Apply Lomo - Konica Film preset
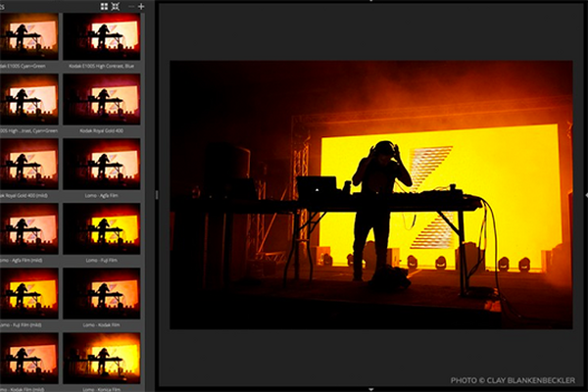 102,359
